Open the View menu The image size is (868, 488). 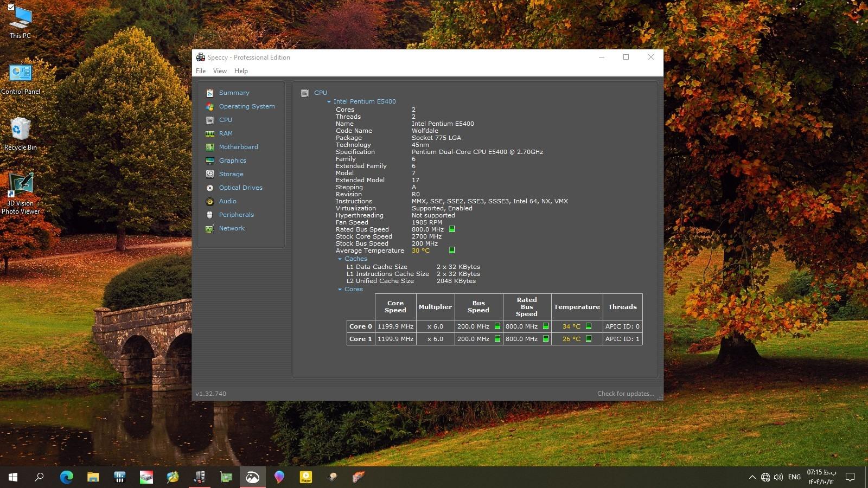point(220,71)
